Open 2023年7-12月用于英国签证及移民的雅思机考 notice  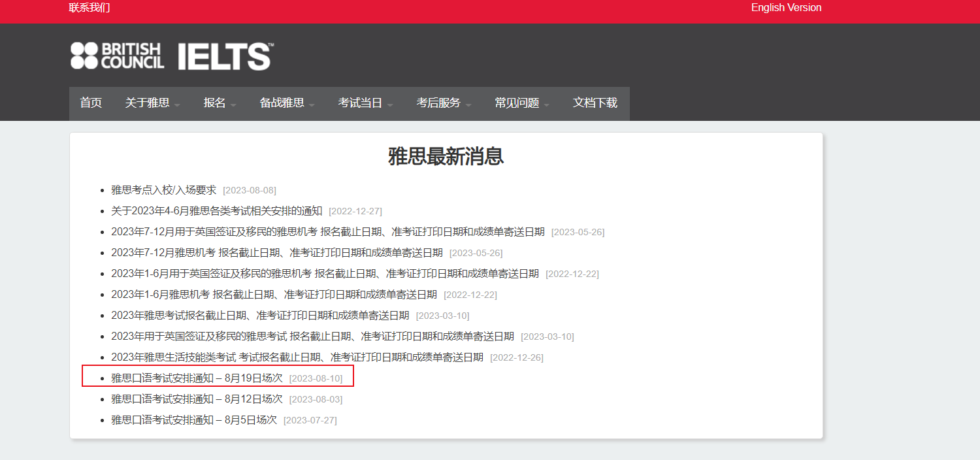(327, 232)
